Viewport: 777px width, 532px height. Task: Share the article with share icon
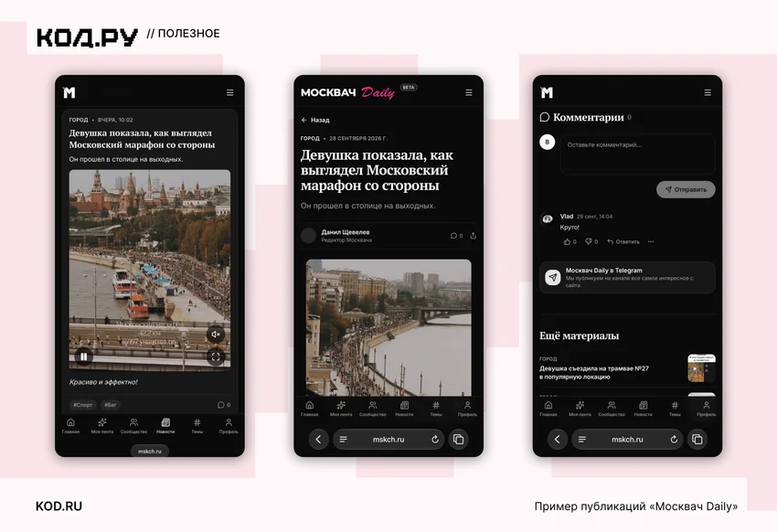coord(474,236)
